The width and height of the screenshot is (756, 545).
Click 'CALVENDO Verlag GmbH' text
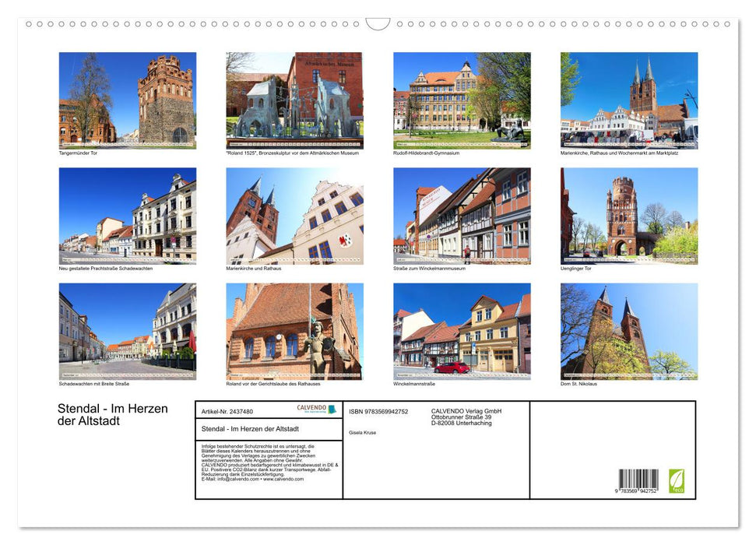point(466,411)
